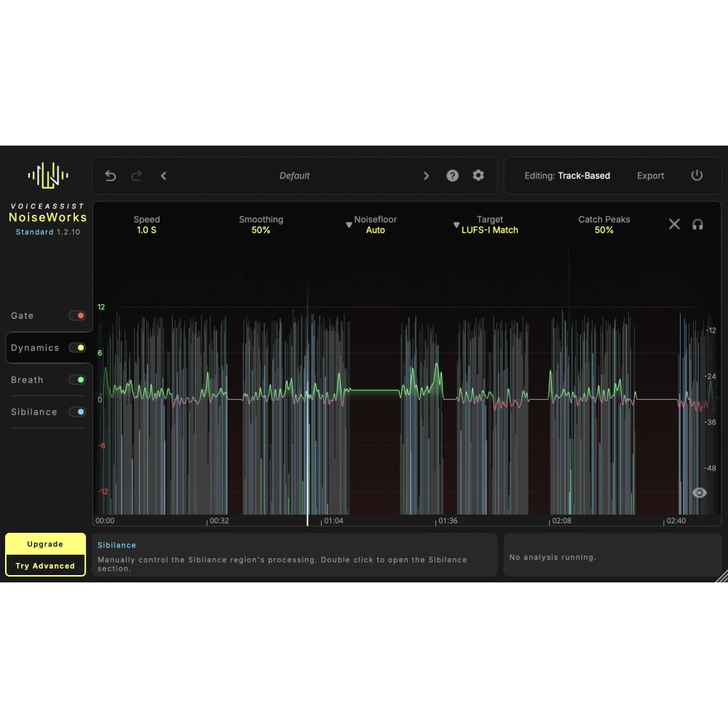Select the Dynamics section tab

[x=35, y=348]
